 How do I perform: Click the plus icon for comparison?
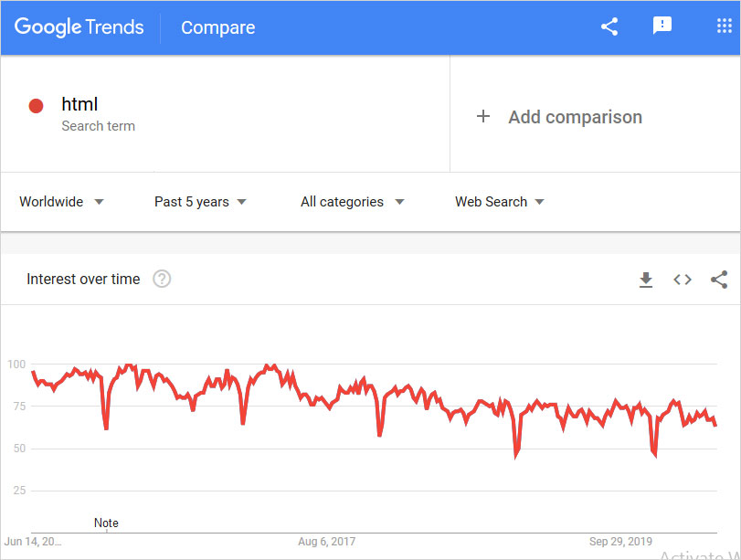(483, 117)
